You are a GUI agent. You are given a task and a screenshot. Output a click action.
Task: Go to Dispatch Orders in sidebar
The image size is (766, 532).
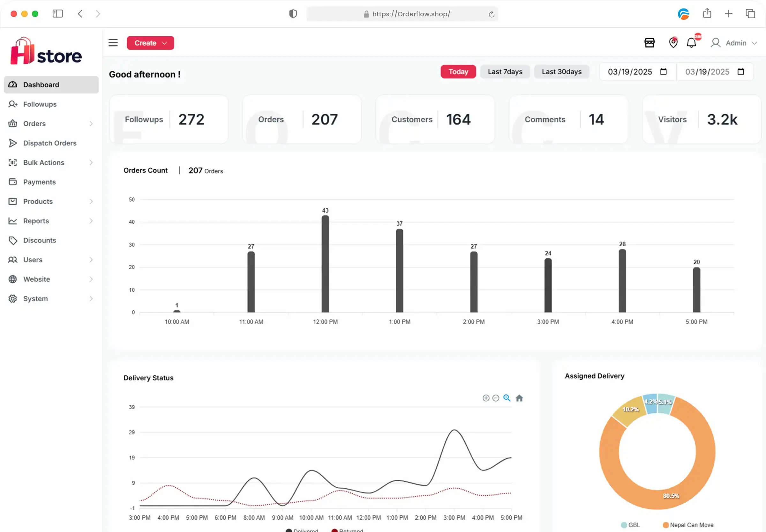(51, 143)
